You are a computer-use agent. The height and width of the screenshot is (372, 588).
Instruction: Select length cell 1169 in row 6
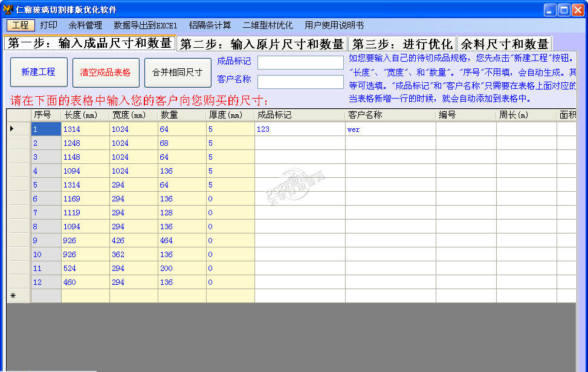[x=85, y=198]
